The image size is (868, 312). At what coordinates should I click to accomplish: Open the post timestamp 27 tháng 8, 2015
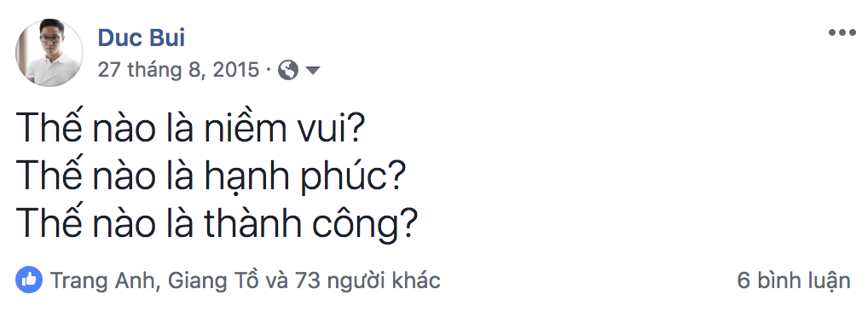(x=178, y=70)
